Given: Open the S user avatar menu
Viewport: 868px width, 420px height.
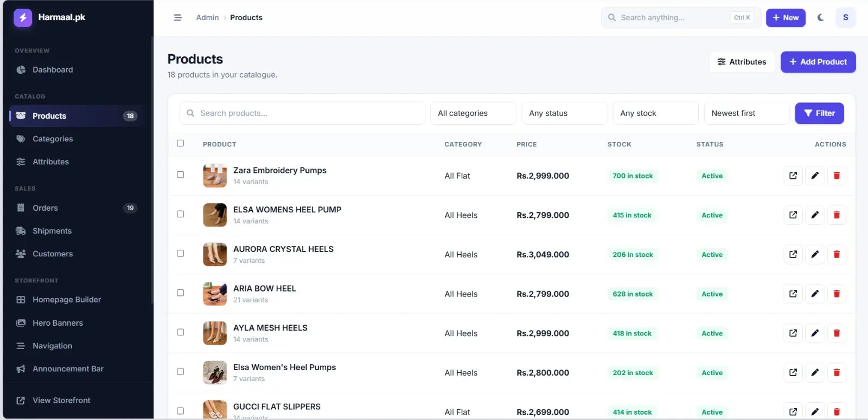Looking at the screenshot, I should point(845,17).
